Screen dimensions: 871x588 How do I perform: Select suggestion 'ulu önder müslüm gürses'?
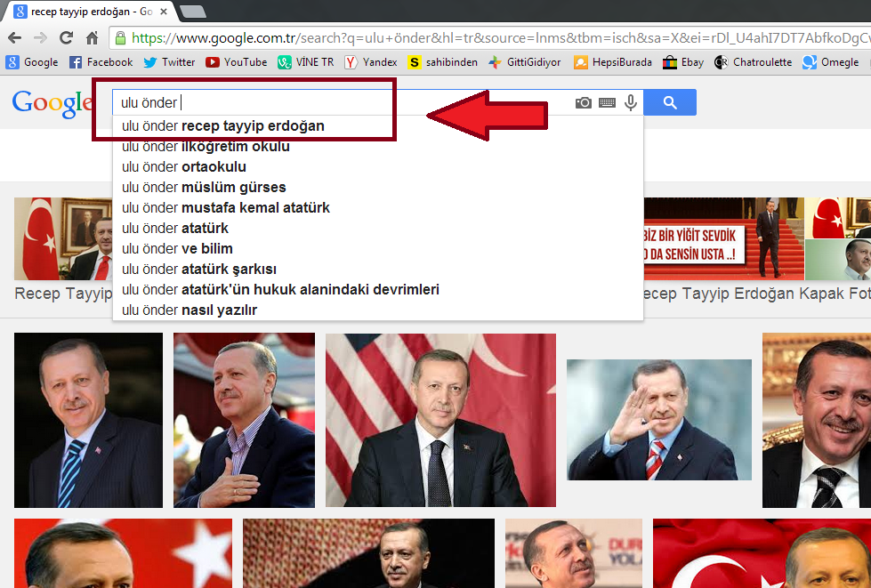(x=204, y=188)
